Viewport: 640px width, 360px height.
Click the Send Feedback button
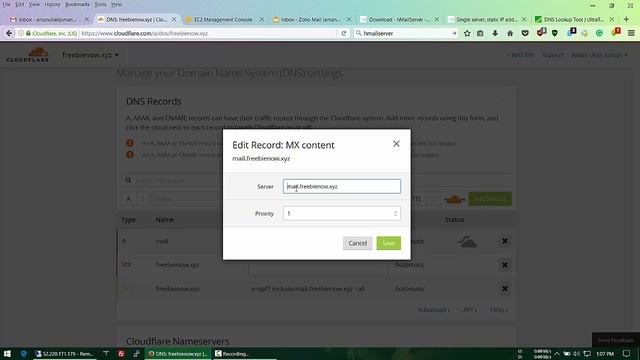[616, 340]
